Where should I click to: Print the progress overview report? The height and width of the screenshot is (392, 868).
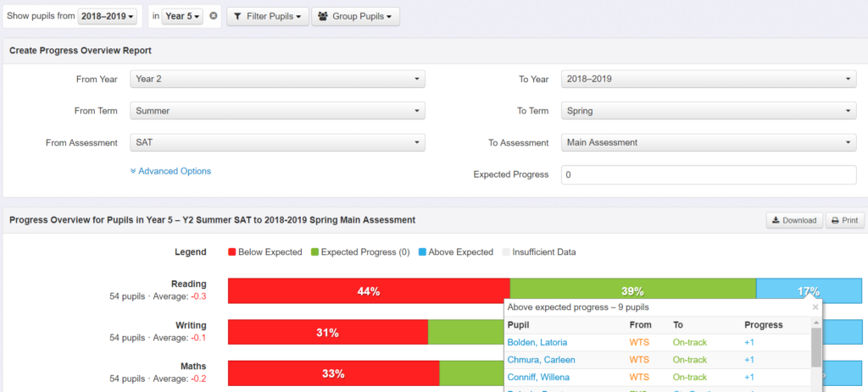point(844,220)
